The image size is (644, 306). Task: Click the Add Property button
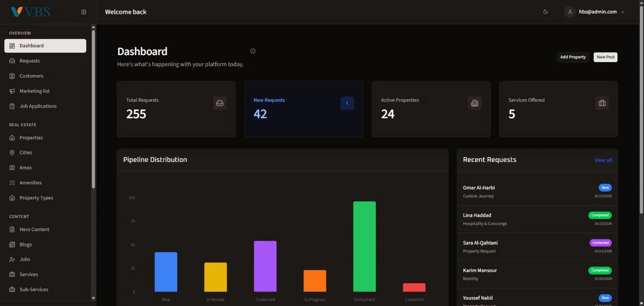pyautogui.click(x=573, y=57)
